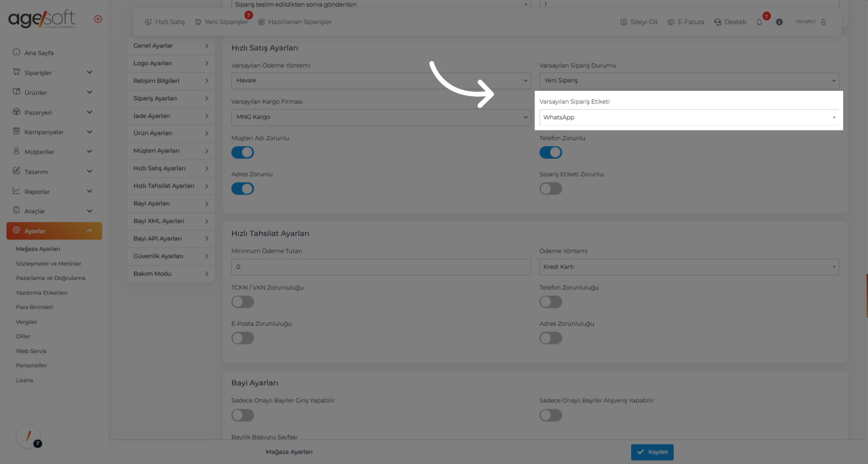Go to Bayi XML Ayarları section
Screen dimensions: 868x464
[x=170, y=221]
